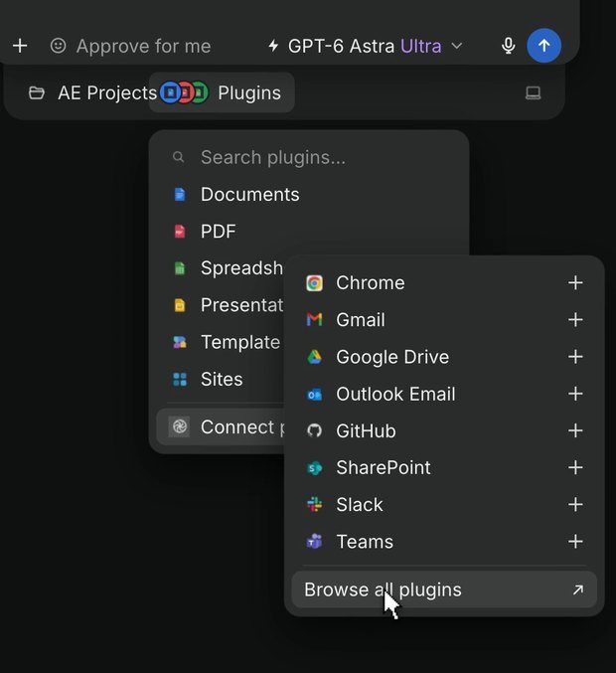Click the Chrome logo icon
616x673 pixels.
click(314, 283)
